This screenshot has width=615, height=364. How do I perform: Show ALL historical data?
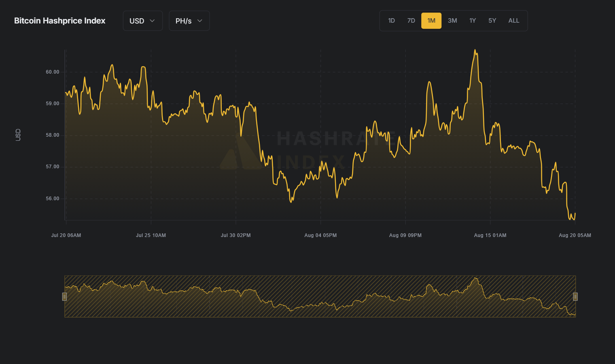(x=513, y=20)
